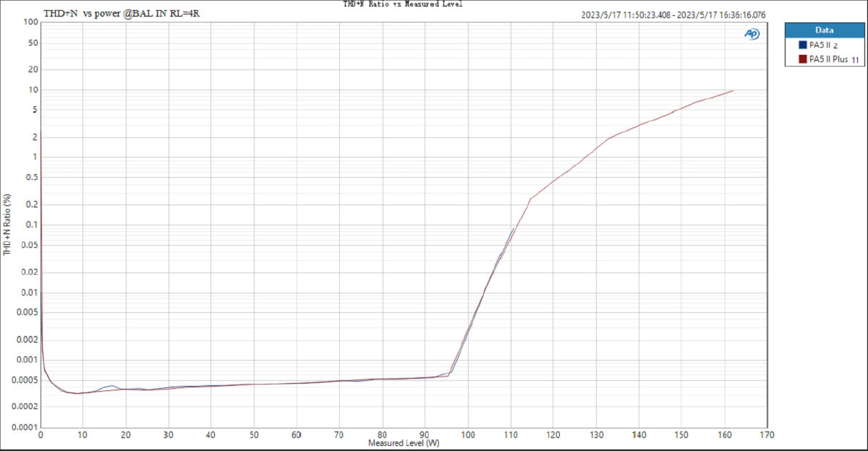868x451 pixels.
Task: Click the 170 tick on the horizontal axis
Action: click(x=767, y=434)
